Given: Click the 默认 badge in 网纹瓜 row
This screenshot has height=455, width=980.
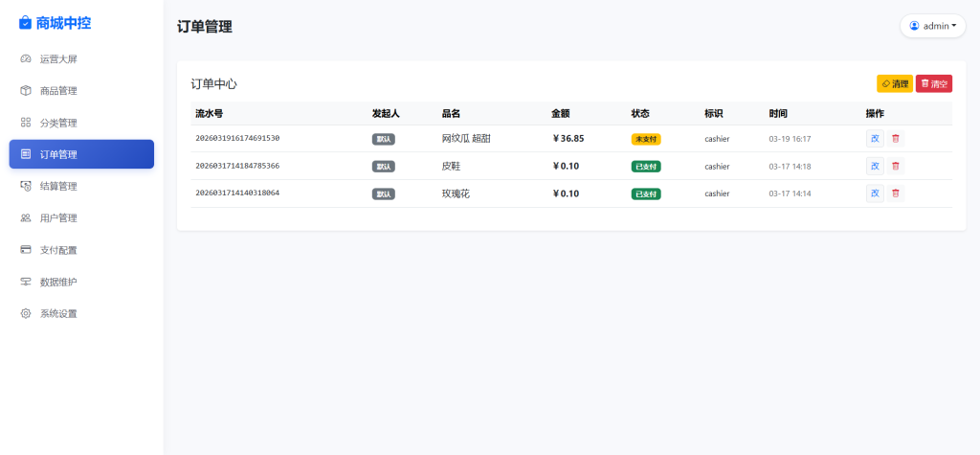Looking at the screenshot, I should 383,139.
